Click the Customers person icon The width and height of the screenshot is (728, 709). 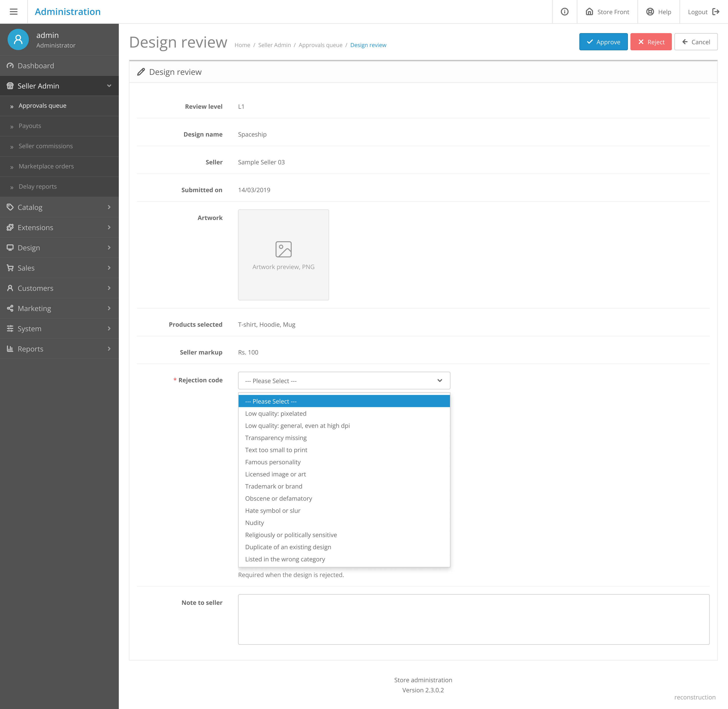(10, 288)
